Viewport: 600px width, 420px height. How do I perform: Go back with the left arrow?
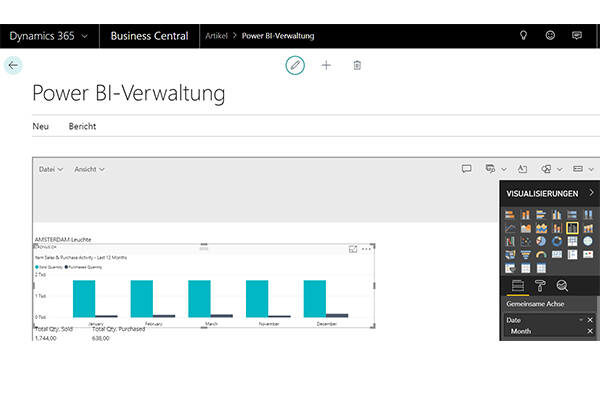tap(13, 65)
